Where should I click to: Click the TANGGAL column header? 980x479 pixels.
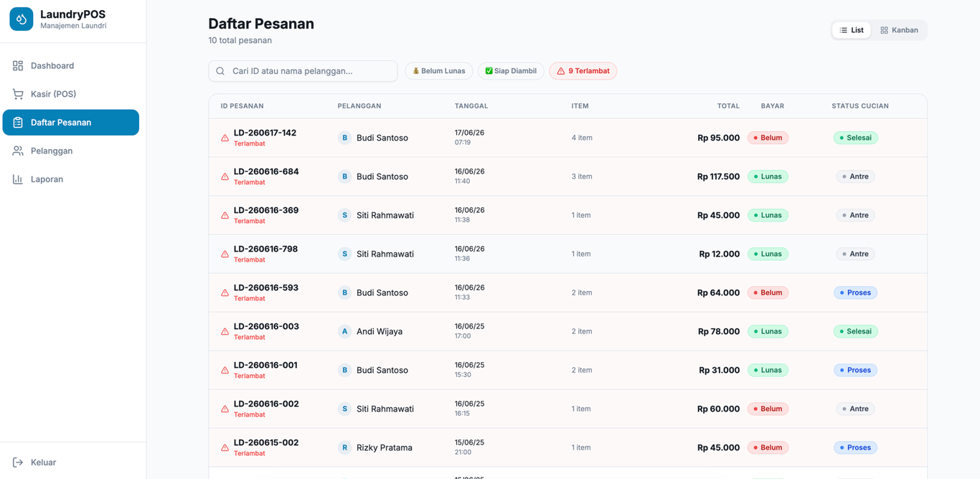471,106
